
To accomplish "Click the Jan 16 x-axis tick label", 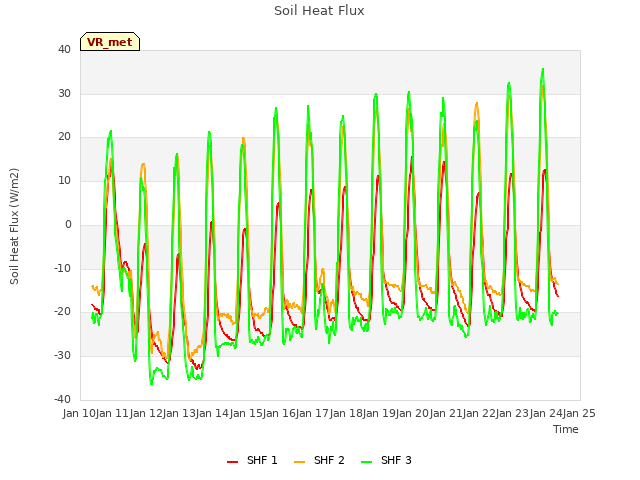I will click(x=279, y=413).
